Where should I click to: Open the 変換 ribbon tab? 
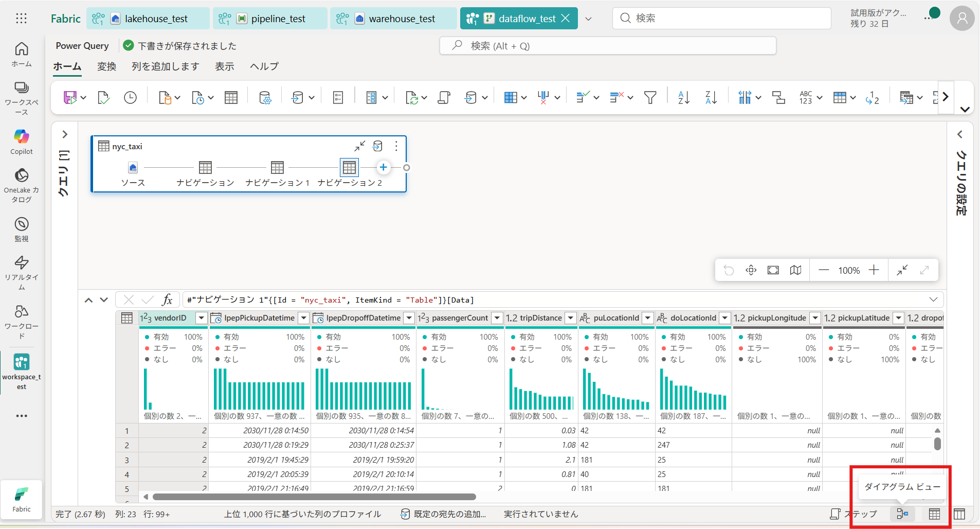106,66
